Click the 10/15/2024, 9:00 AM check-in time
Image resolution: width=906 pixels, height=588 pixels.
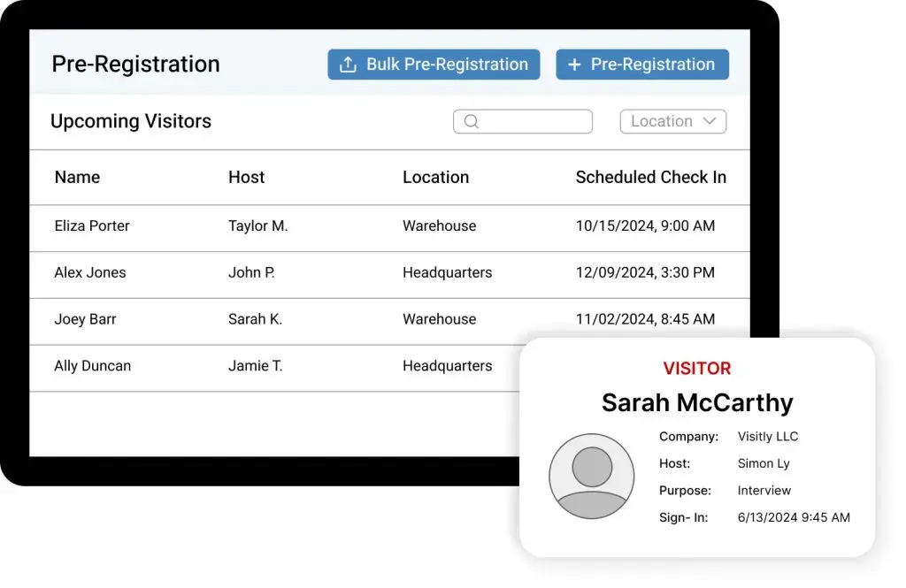pyautogui.click(x=645, y=225)
